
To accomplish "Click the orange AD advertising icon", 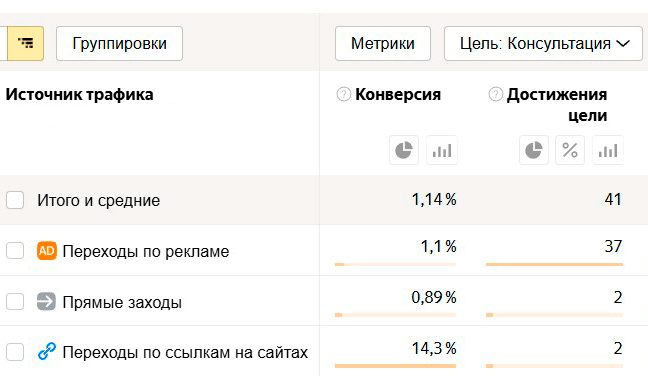I will 47,251.
